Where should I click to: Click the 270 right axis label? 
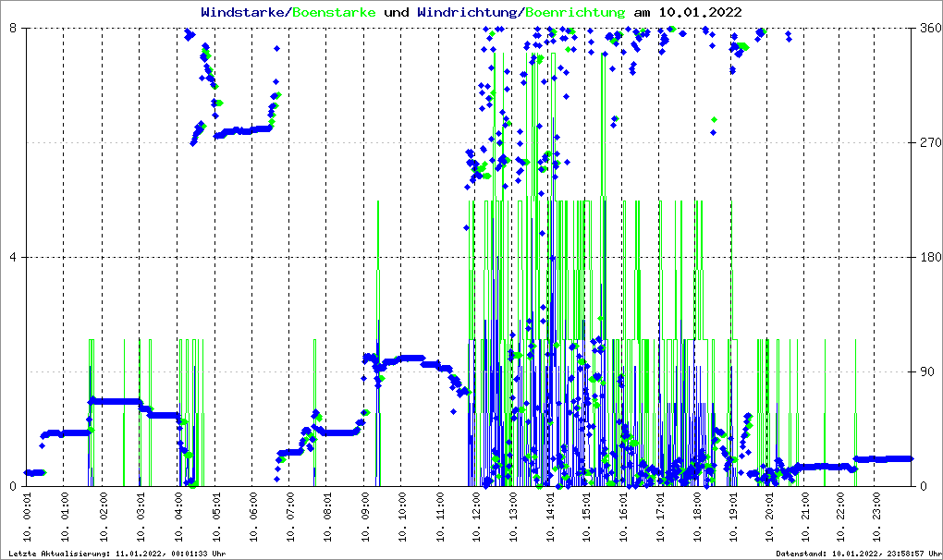tap(928, 142)
